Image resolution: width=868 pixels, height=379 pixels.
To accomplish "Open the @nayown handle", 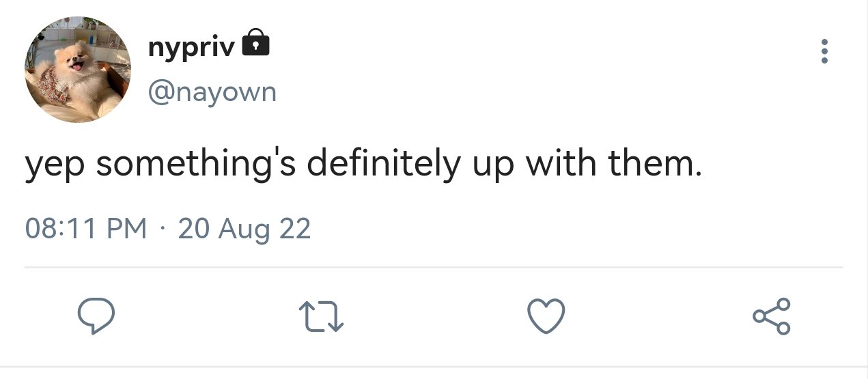I will pos(212,91).
